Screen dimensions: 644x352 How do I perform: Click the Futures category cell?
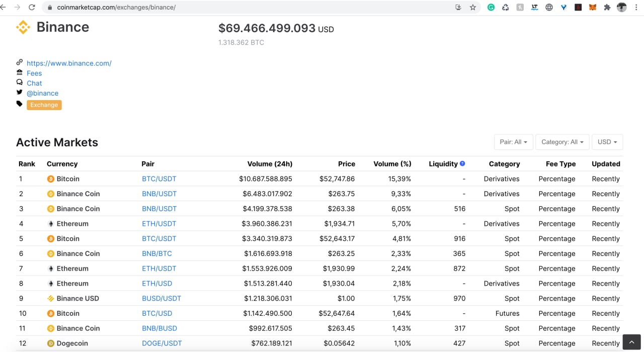(x=507, y=313)
